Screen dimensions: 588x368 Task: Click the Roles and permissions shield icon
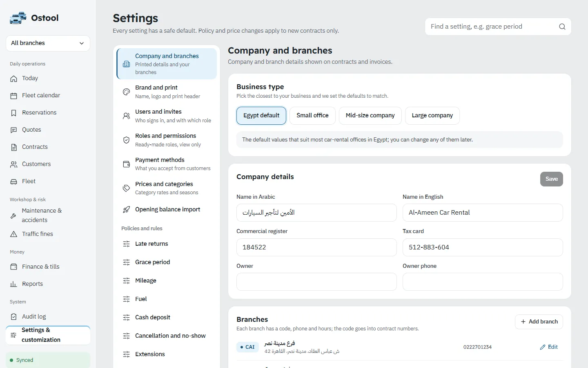[x=127, y=140]
